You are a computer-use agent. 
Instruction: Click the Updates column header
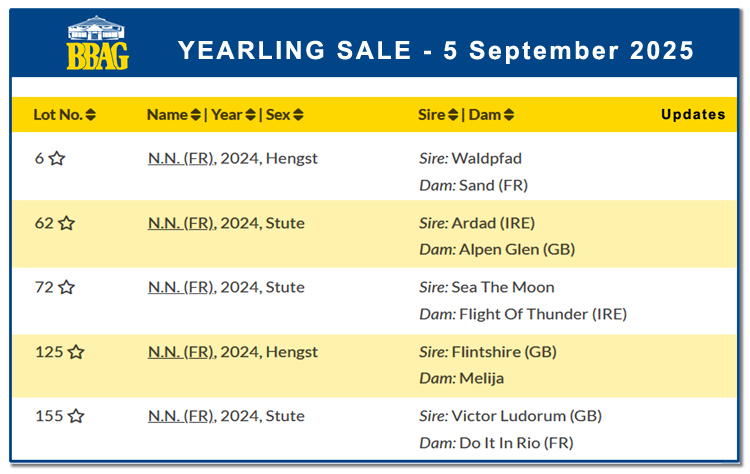[x=693, y=114]
